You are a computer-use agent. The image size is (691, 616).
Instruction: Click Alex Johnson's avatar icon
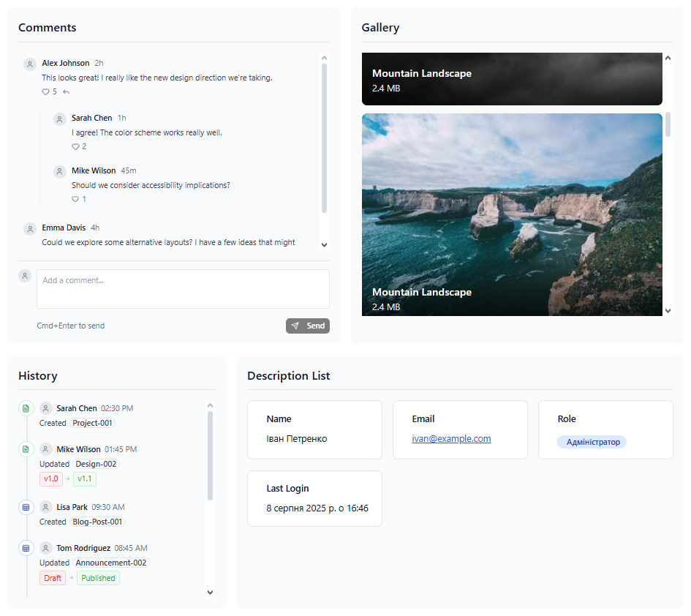pos(30,64)
